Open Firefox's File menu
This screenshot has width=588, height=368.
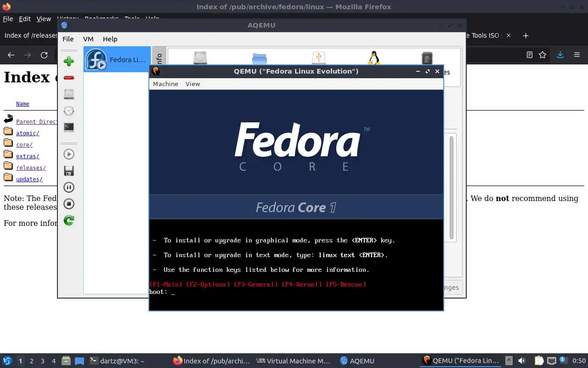[x=8, y=19]
